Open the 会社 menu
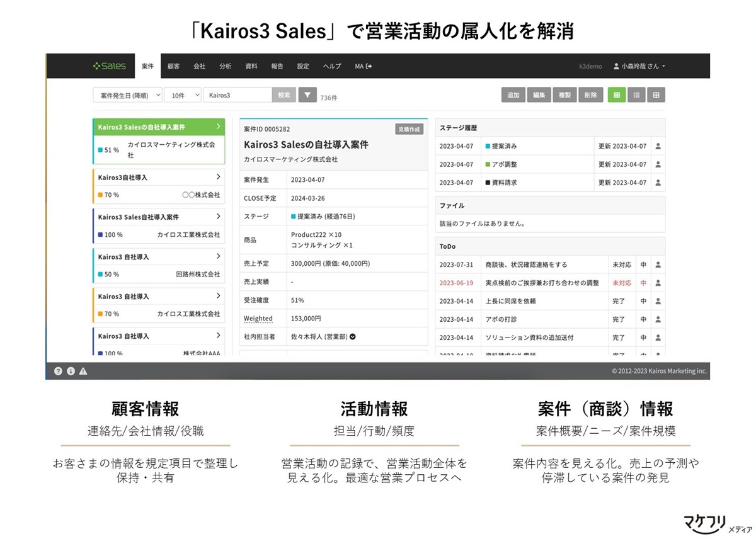The image size is (756, 539). (199, 66)
